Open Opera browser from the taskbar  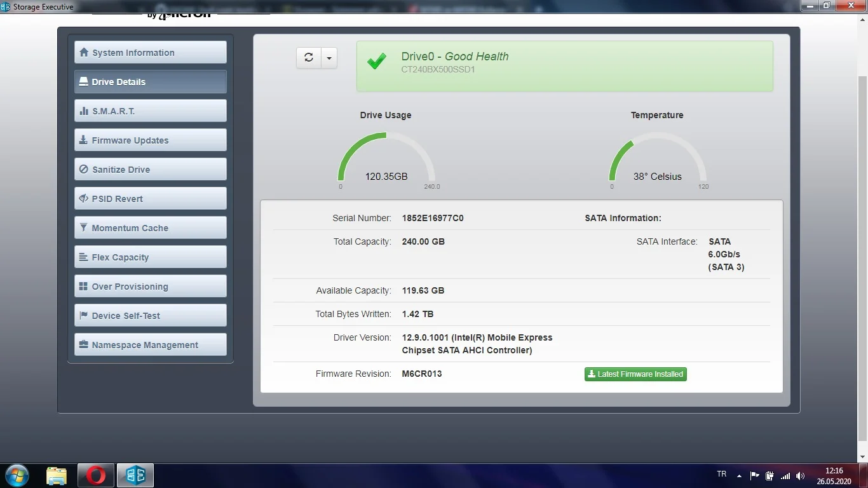96,475
